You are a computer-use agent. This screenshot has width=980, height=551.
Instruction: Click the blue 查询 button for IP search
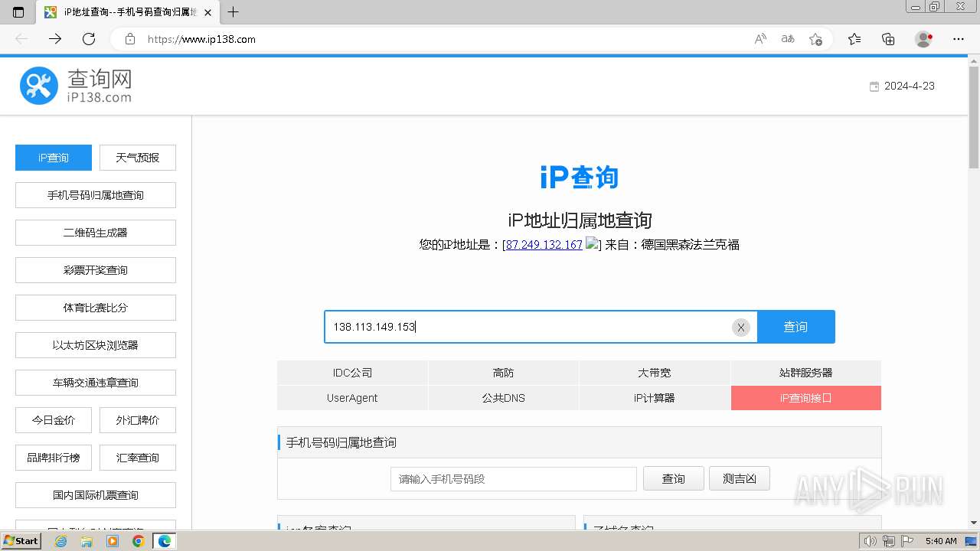click(x=795, y=327)
